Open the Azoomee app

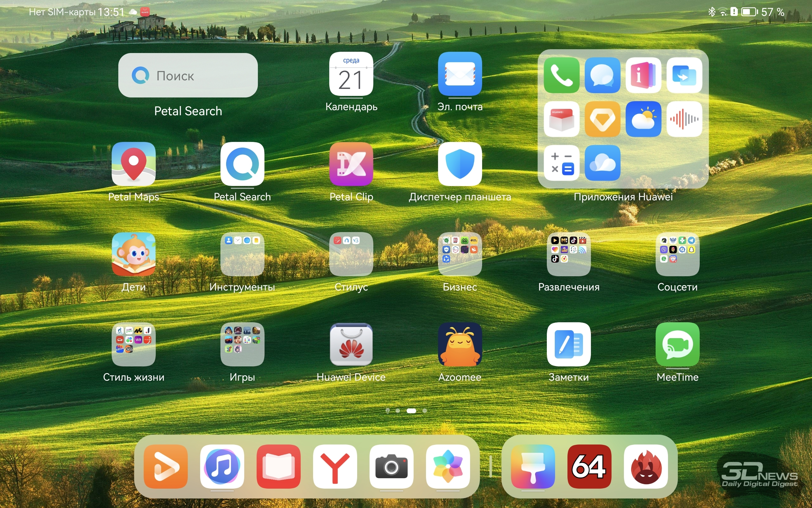(x=460, y=344)
